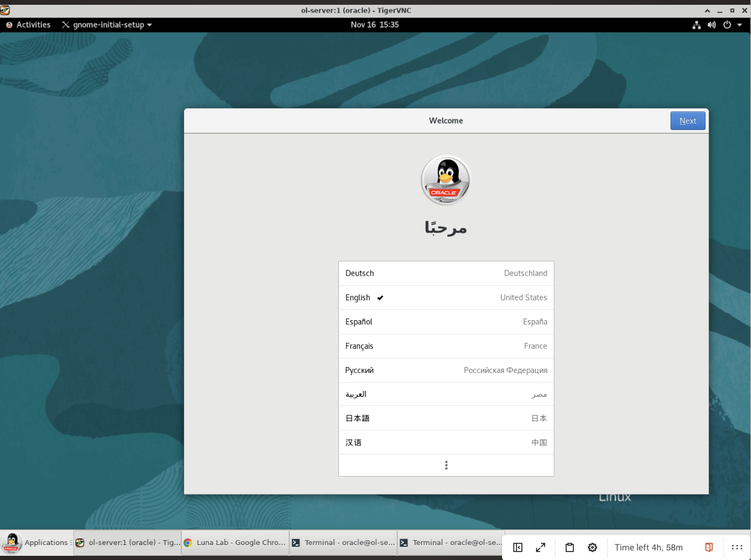Click TigerVNC icon in title bar
This screenshot has height=560, width=751.
tap(5, 10)
